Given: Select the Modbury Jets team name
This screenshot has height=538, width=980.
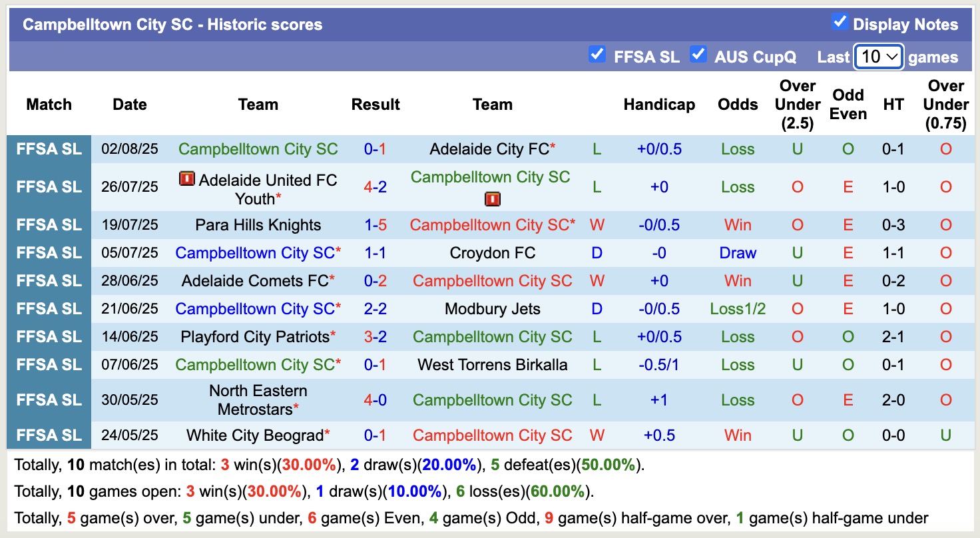Looking at the screenshot, I should point(492,309).
